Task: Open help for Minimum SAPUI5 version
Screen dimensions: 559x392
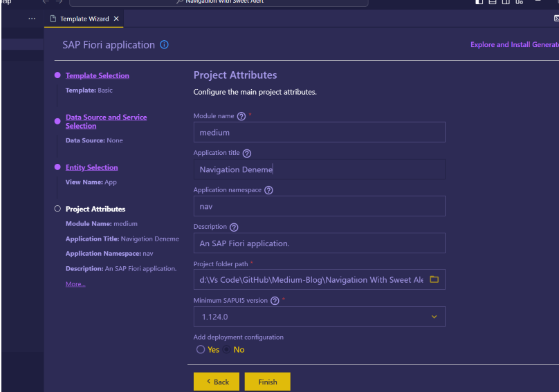Action: (275, 301)
